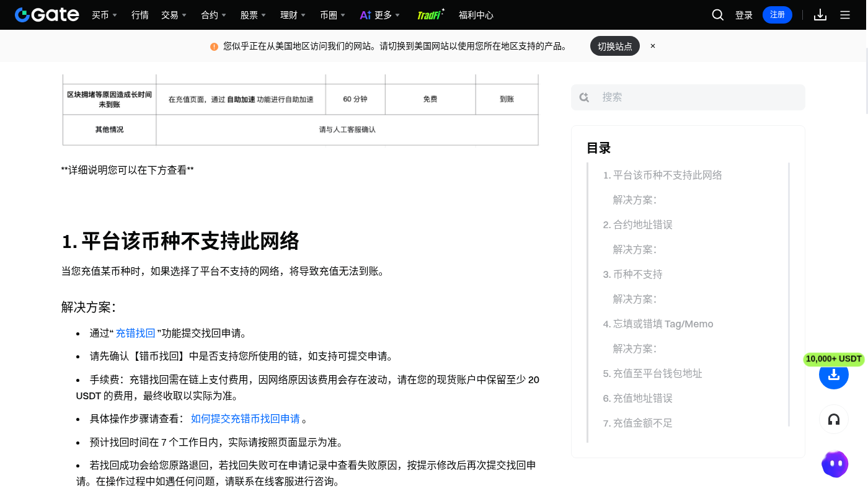
Task: Click 解决方案 under 币种不支持 in contents
Action: click(x=635, y=299)
